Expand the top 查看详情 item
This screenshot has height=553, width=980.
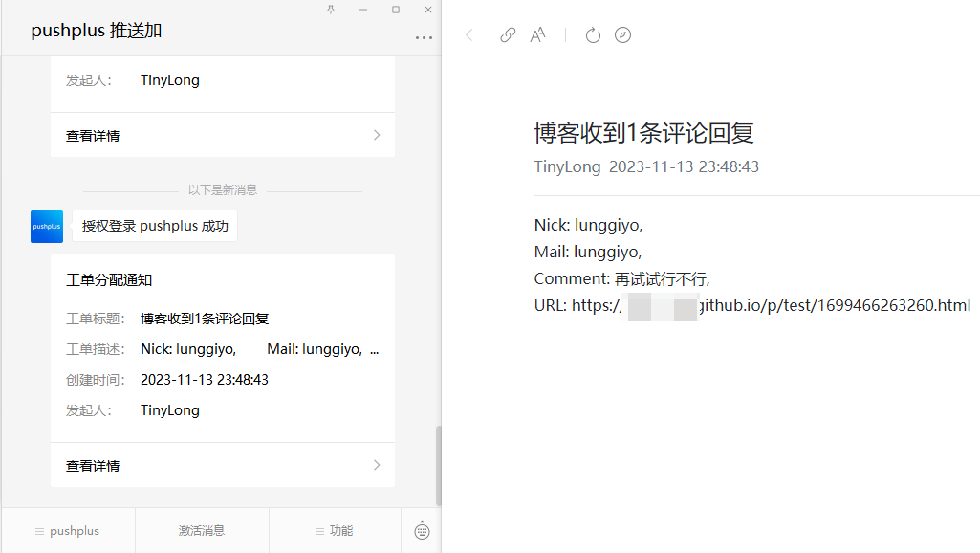click(x=222, y=135)
